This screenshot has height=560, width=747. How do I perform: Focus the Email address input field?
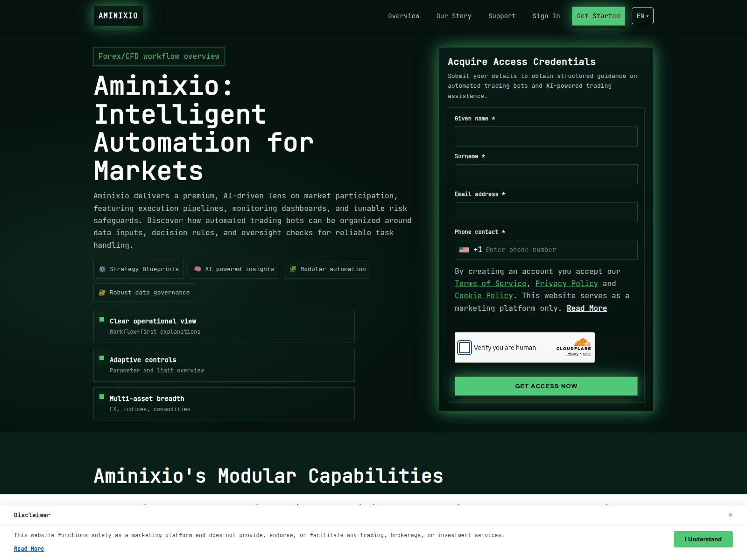pyautogui.click(x=546, y=212)
